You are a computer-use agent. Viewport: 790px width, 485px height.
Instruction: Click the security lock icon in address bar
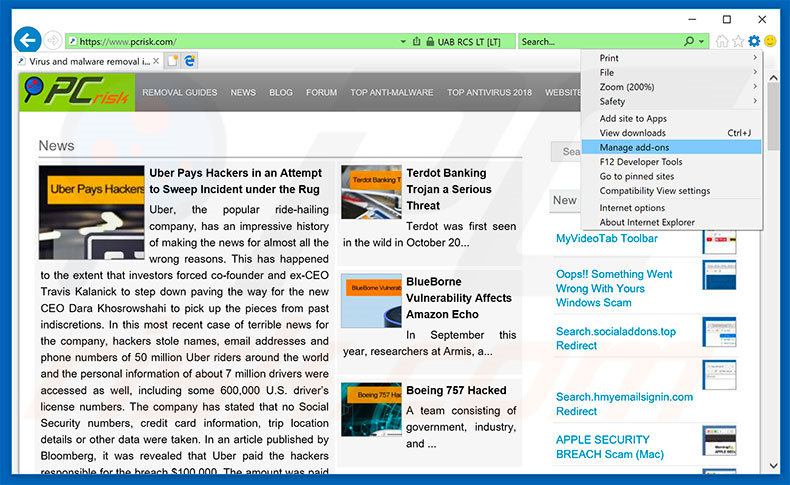click(430, 42)
